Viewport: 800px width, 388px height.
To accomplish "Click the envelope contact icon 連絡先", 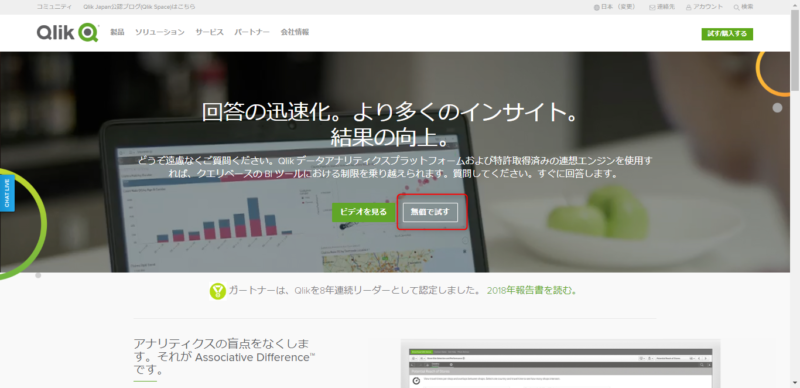I will (x=652, y=7).
